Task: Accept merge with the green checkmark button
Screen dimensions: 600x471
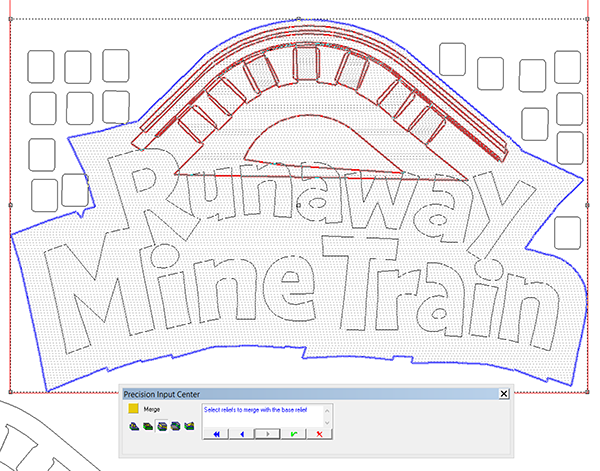Action: click(293, 434)
